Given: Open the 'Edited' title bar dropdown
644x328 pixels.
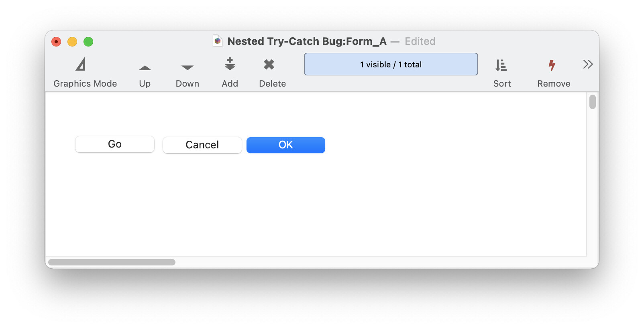Looking at the screenshot, I should pos(420,41).
